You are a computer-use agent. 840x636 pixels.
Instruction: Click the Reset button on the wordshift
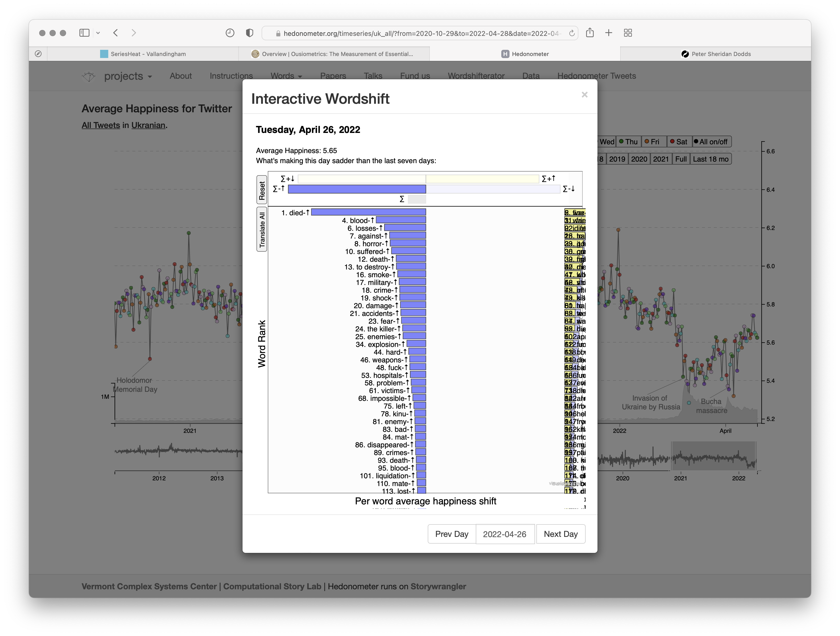[262, 190]
